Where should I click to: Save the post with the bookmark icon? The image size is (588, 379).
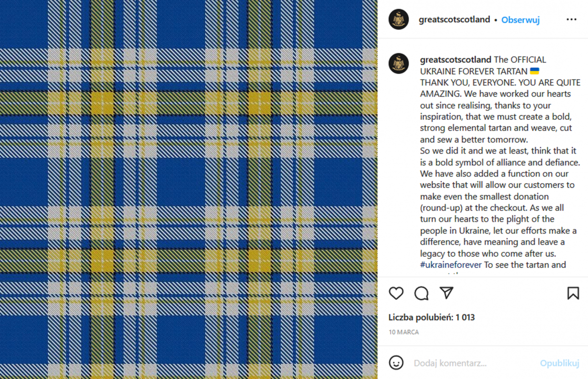(x=573, y=293)
